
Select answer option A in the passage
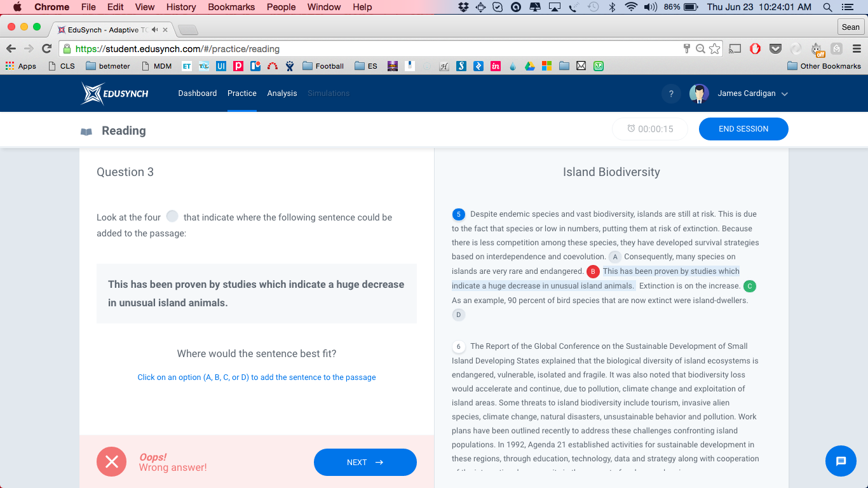[x=614, y=257]
